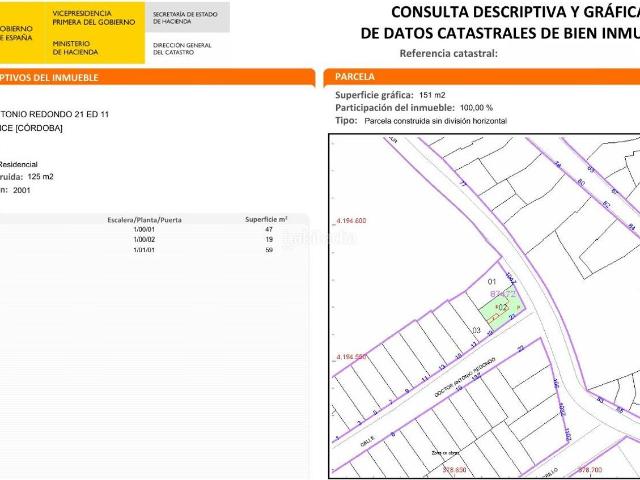The height and width of the screenshot is (480, 640).
Task: Click the Secretaría de Estado de Hacienda box
Action: (187, 17)
